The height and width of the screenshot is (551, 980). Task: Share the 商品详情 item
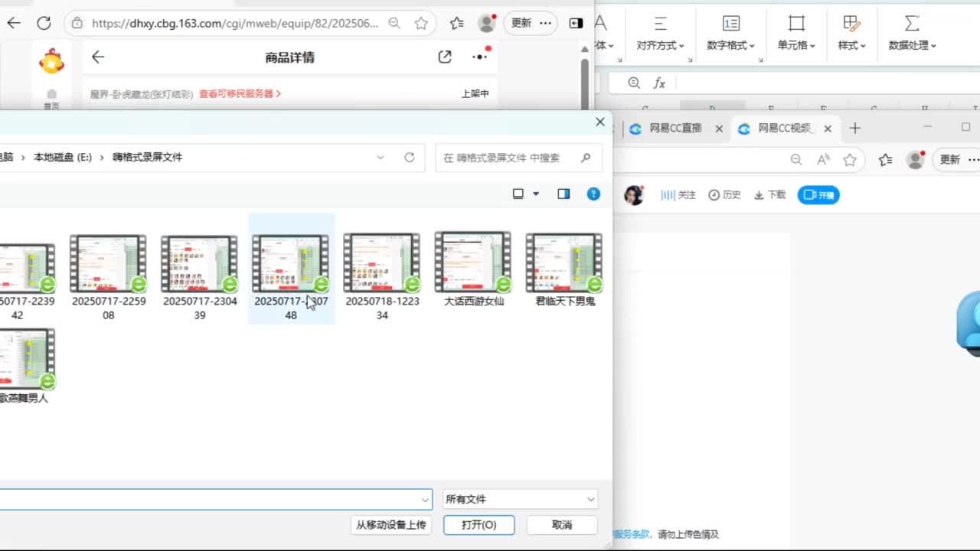445,57
